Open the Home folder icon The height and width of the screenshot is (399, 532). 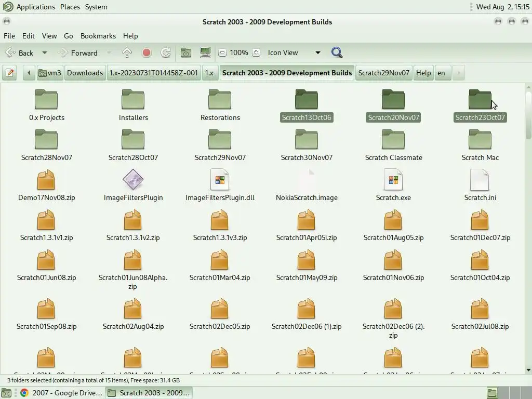pos(185,52)
